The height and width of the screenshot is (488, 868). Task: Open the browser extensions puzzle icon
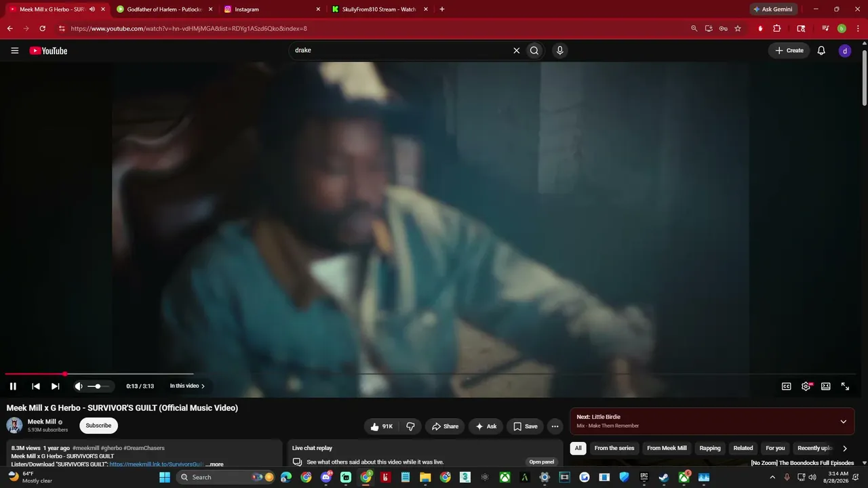coord(777,28)
